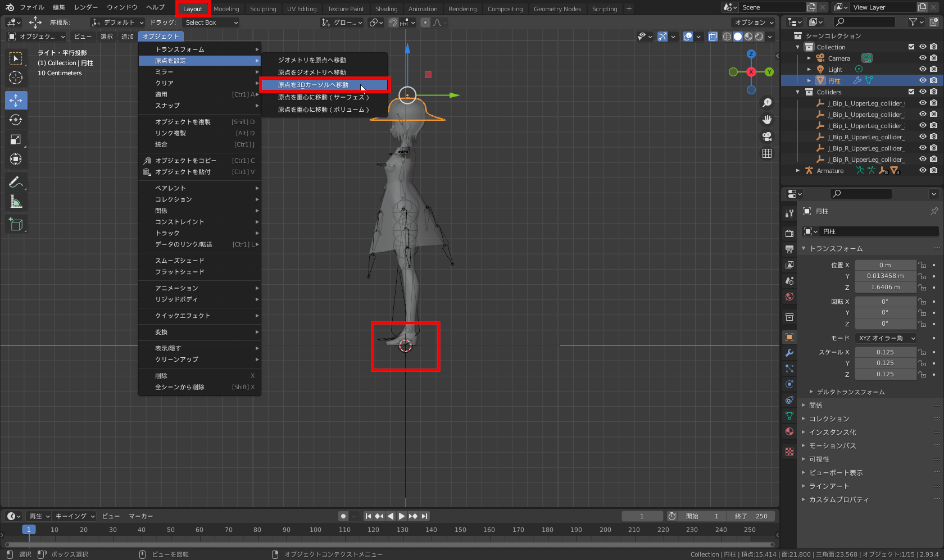Open the XYZ オイラー角 rotation mode dropdown

point(886,338)
